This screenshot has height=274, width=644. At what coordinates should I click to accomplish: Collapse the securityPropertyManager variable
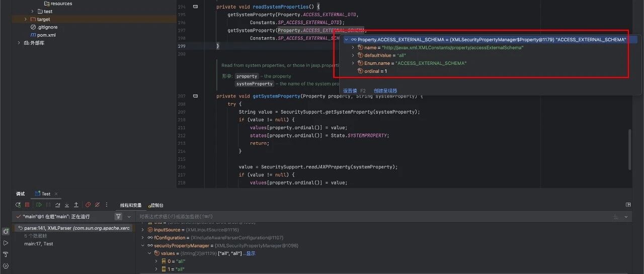tap(143, 246)
